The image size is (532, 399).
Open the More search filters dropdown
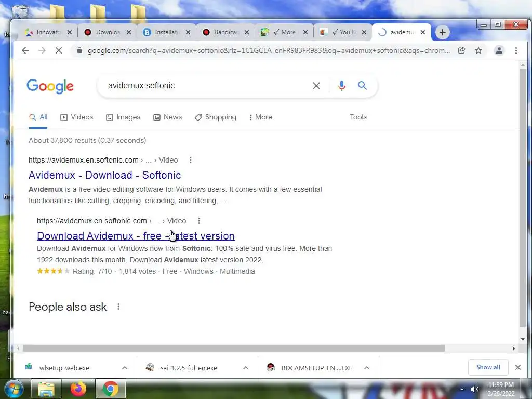point(260,117)
